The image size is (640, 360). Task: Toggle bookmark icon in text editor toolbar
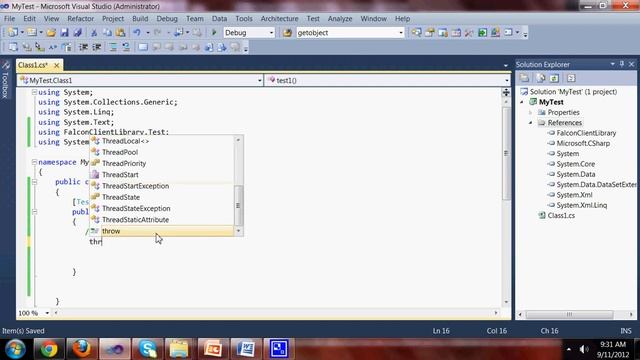[x=143, y=47]
